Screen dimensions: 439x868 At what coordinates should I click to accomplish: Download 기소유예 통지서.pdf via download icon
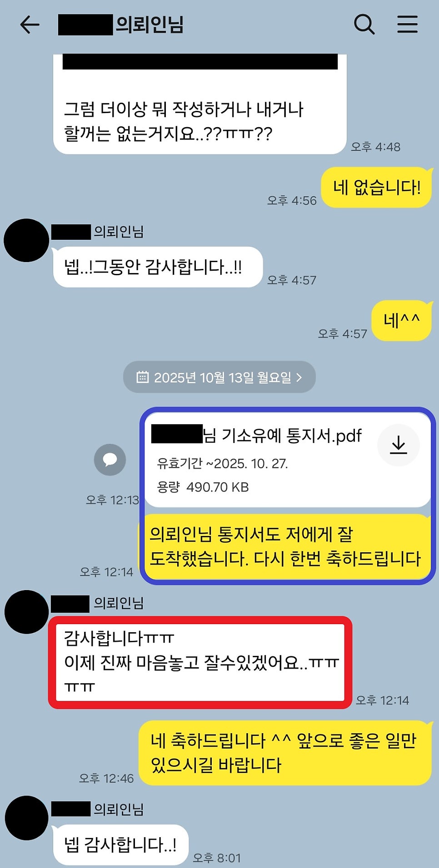(x=399, y=445)
